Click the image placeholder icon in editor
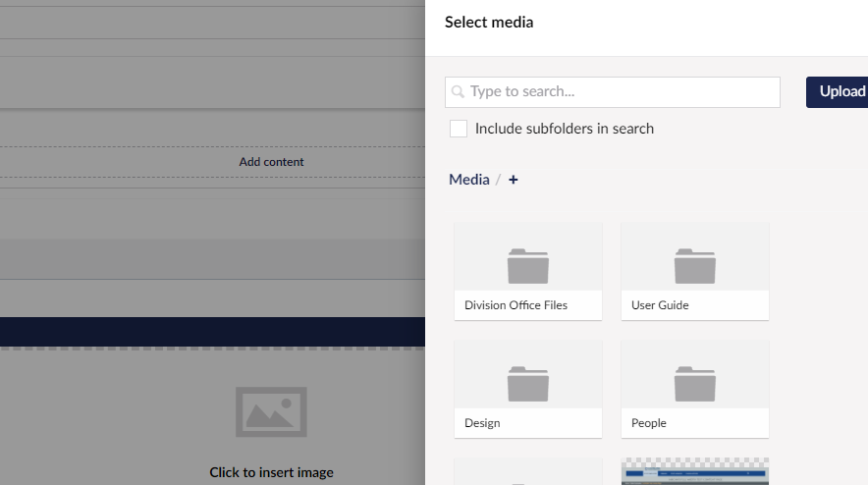This screenshot has width=868, height=485. (271, 412)
